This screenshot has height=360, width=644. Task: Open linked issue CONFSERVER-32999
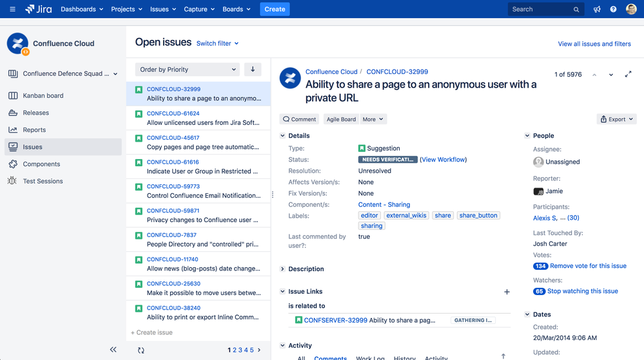tap(336, 320)
